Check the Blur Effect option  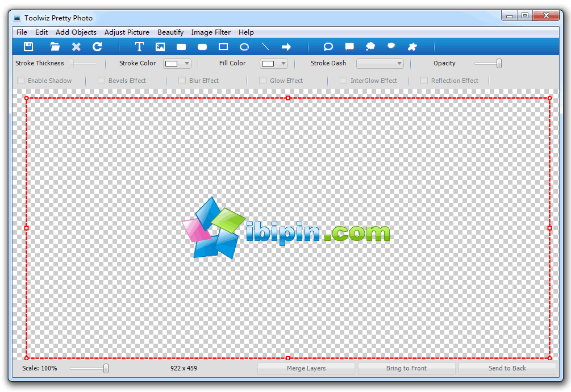pos(182,81)
